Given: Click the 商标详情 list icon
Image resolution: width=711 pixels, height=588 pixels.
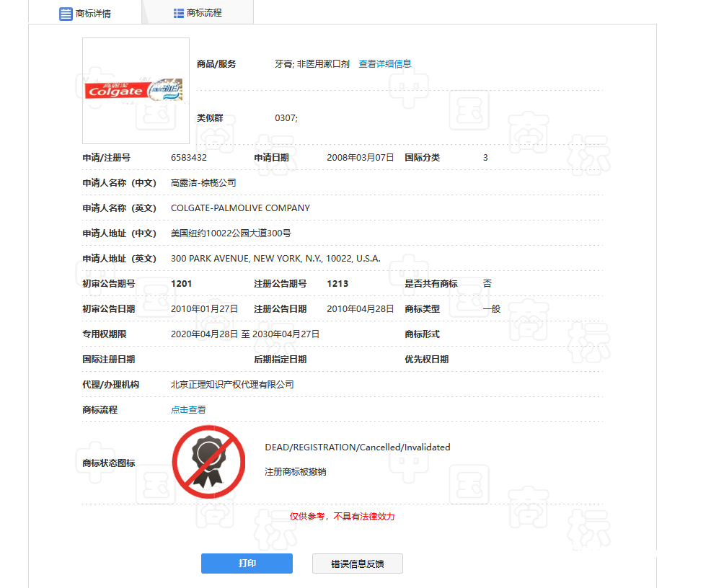Looking at the screenshot, I should coord(66,14).
